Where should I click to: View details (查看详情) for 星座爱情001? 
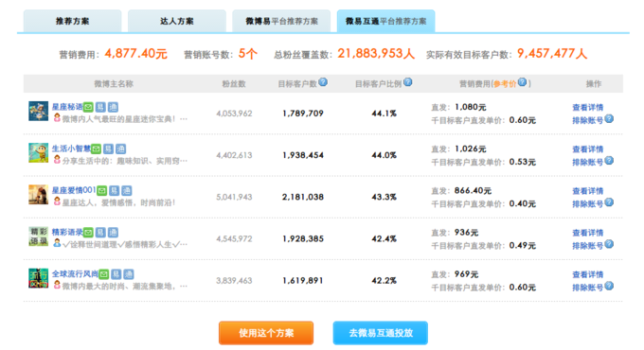(588, 191)
